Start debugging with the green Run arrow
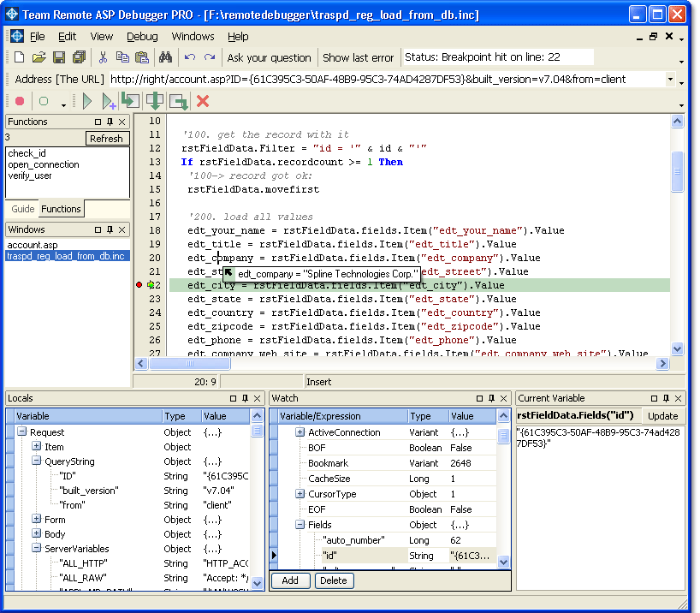 click(86, 101)
